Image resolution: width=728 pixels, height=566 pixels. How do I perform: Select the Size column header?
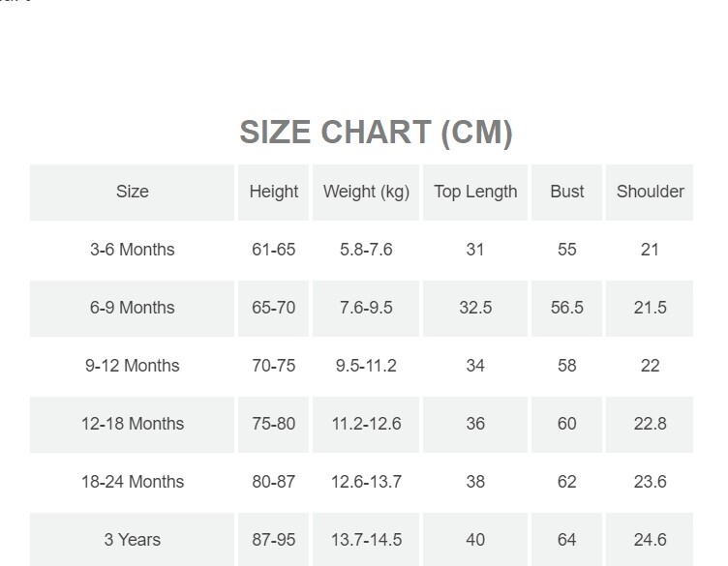(133, 192)
